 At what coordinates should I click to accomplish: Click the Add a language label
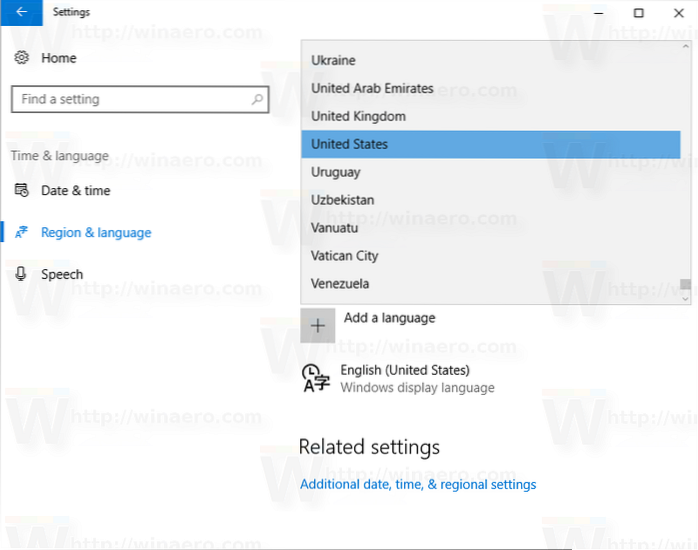[x=390, y=318]
